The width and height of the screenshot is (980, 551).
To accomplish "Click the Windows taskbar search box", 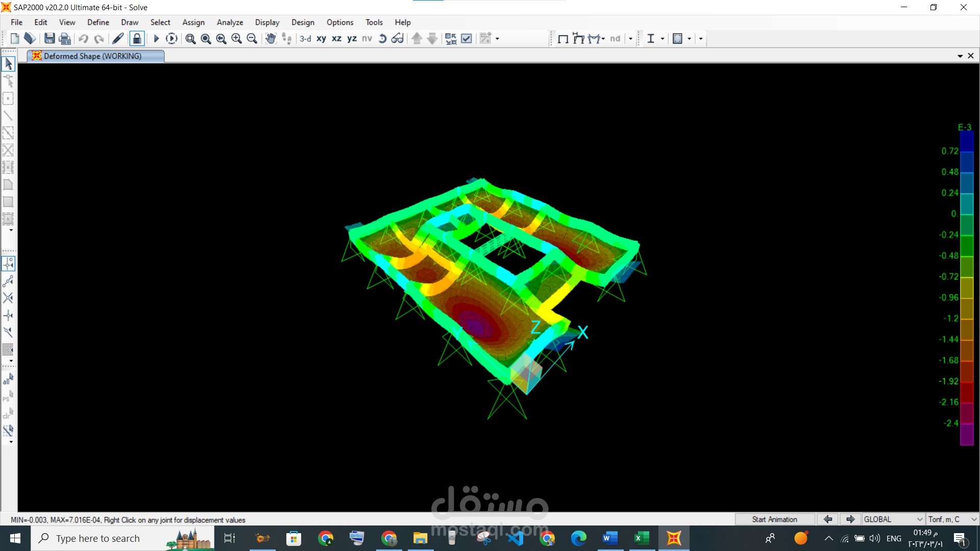I will (98, 538).
